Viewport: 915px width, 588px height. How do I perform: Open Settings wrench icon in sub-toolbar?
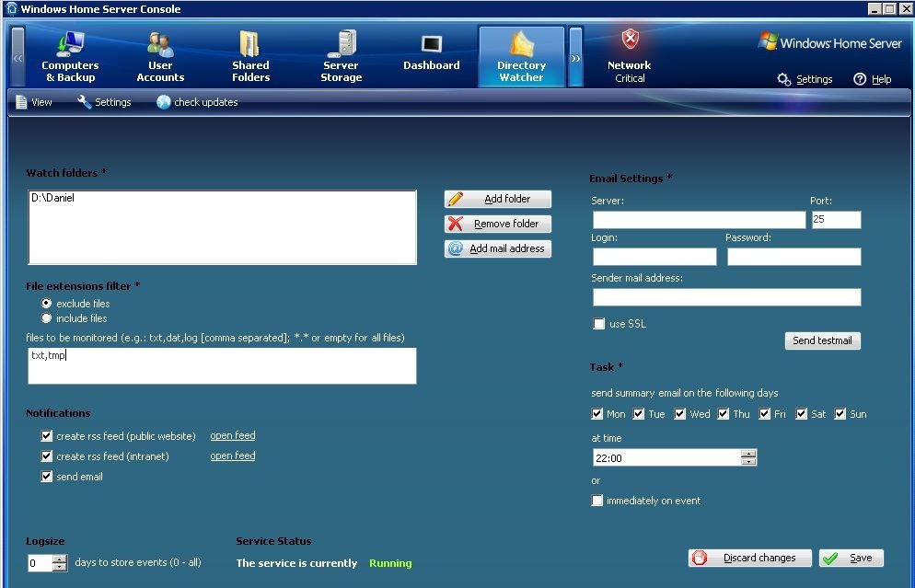click(x=84, y=102)
